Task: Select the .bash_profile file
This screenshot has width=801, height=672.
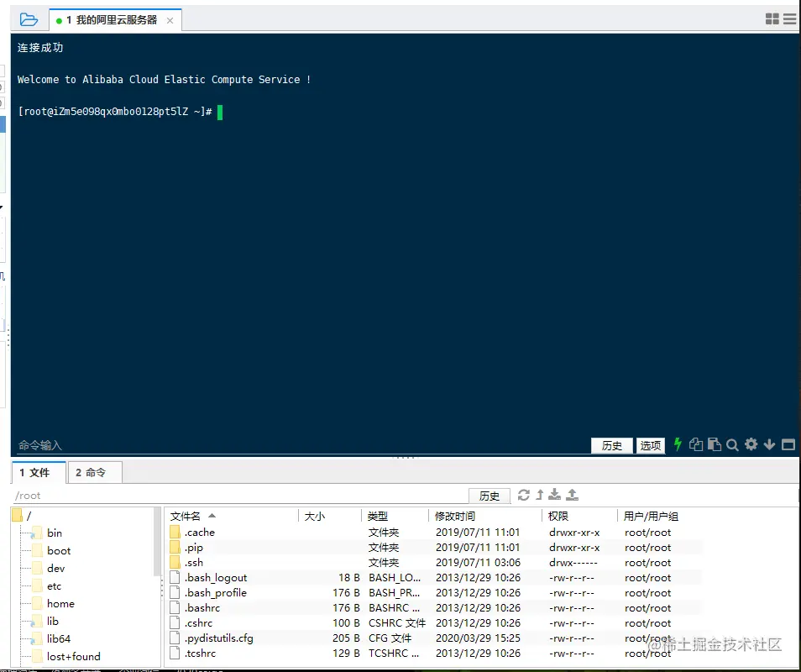Action: 434,593
